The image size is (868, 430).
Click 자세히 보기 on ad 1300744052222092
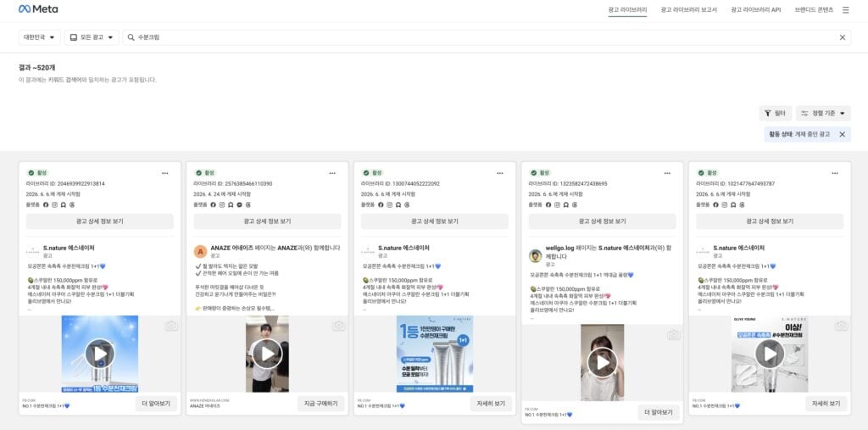coord(492,404)
